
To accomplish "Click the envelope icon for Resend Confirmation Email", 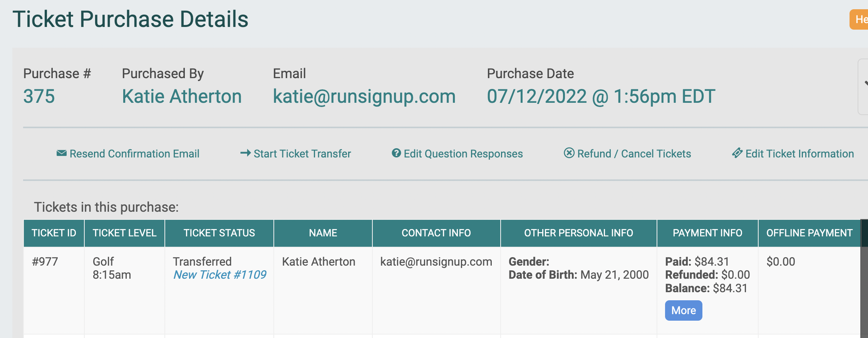I will click(x=61, y=153).
